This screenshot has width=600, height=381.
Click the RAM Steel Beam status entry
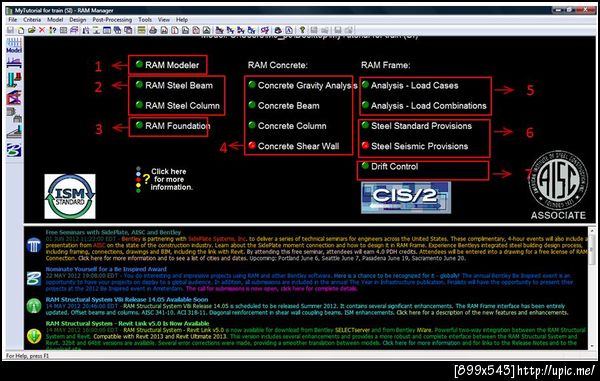(x=174, y=85)
